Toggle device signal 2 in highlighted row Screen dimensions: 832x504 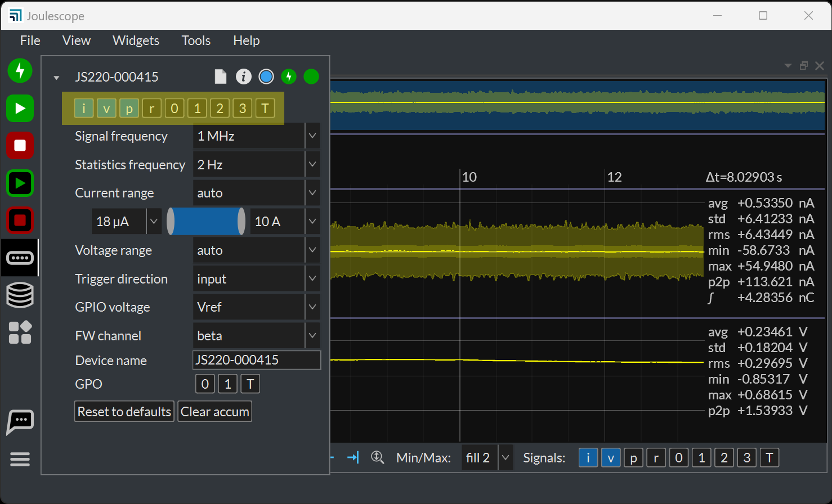click(x=220, y=108)
